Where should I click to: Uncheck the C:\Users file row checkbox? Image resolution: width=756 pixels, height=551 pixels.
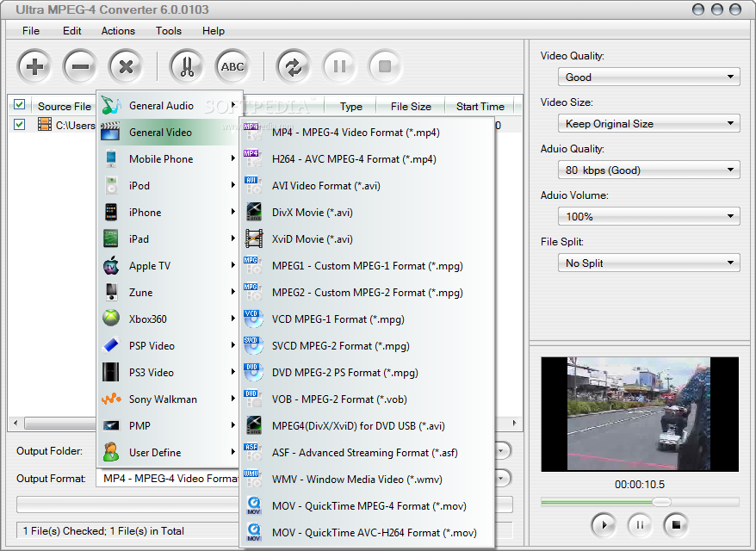coord(19,124)
